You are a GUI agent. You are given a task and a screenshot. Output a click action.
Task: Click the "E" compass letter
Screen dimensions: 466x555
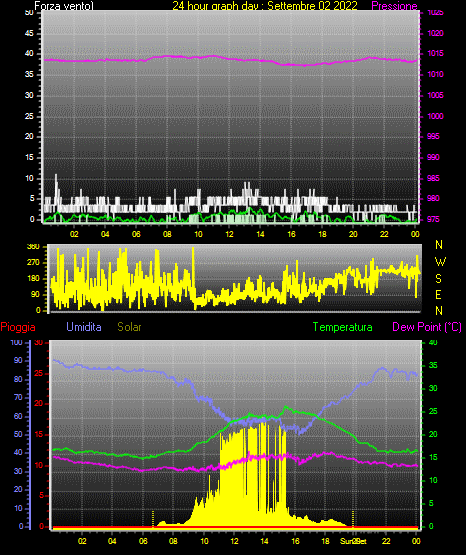coord(438,294)
